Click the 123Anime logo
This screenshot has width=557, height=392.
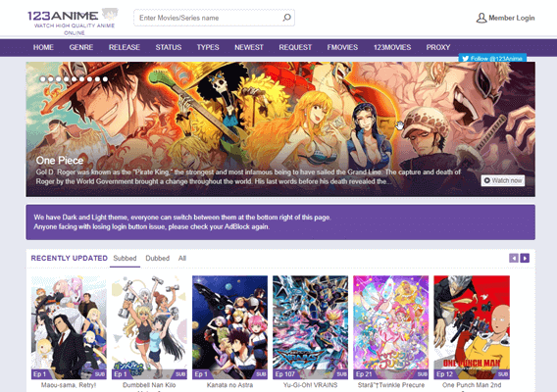pos(74,21)
